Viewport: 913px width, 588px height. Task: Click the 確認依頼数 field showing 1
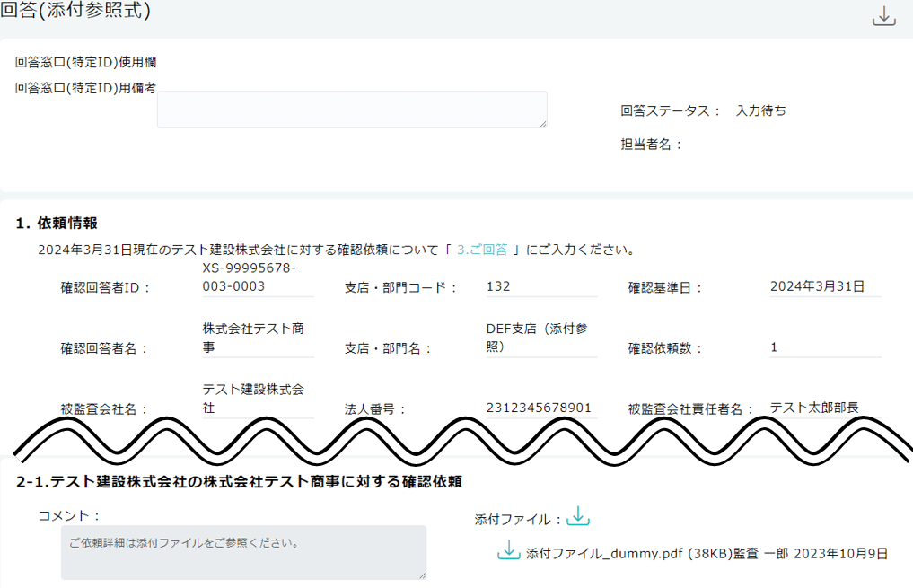[824, 347]
